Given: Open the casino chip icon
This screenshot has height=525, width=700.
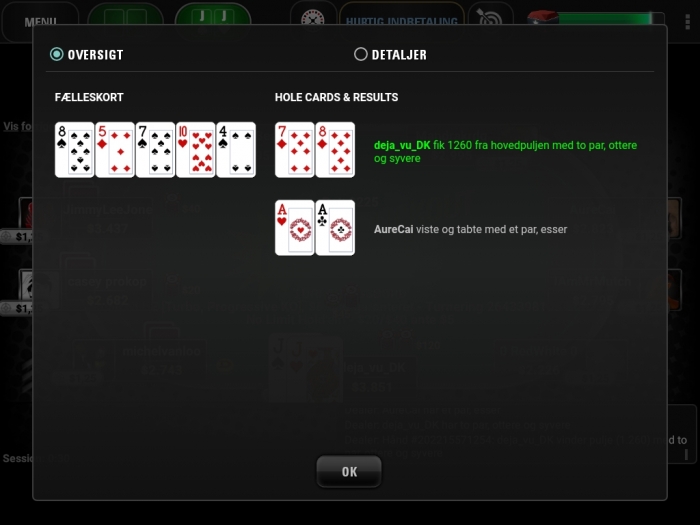Looking at the screenshot, I should (313, 17).
